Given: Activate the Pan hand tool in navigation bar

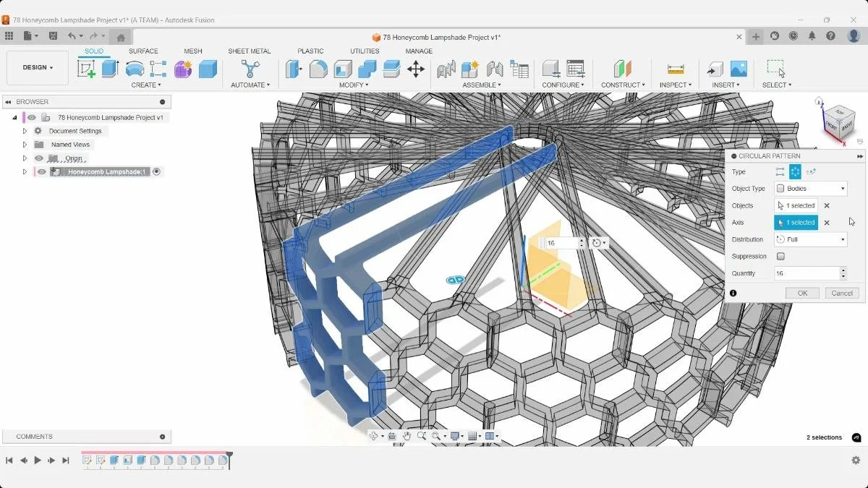Looking at the screenshot, I should click(x=407, y=436).
